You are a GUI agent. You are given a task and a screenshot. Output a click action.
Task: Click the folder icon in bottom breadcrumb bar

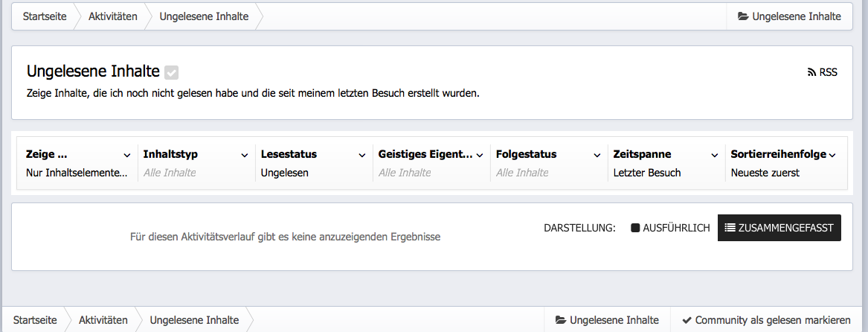561,320
